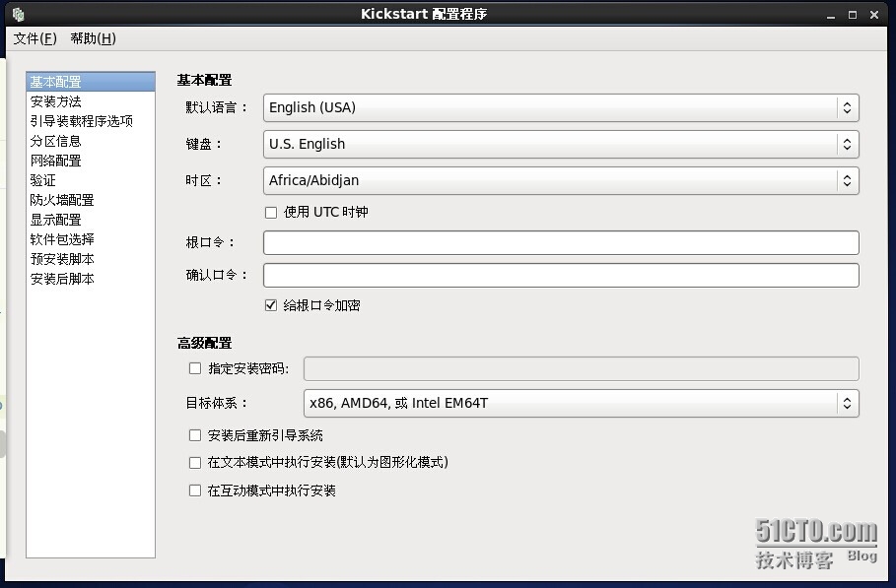The width and height of the screenshot is (896, 588).
Task: Check 在互动模式中执行安装 option
Action: [x=195, y=490]
